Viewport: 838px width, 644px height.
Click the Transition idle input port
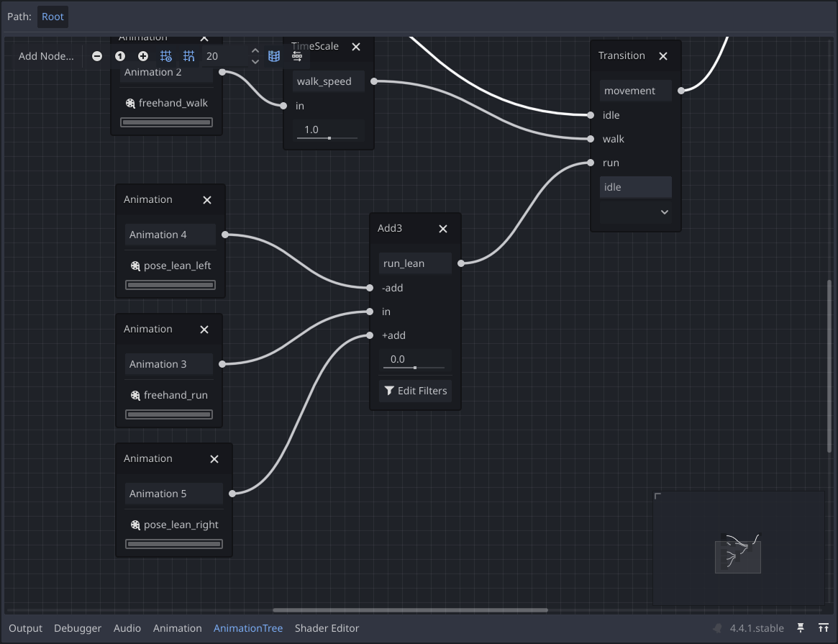[x=591, y=115]
